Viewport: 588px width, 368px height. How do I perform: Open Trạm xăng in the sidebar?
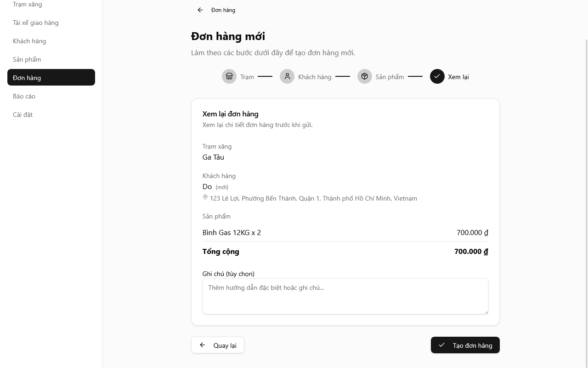(x=28, y=5)
